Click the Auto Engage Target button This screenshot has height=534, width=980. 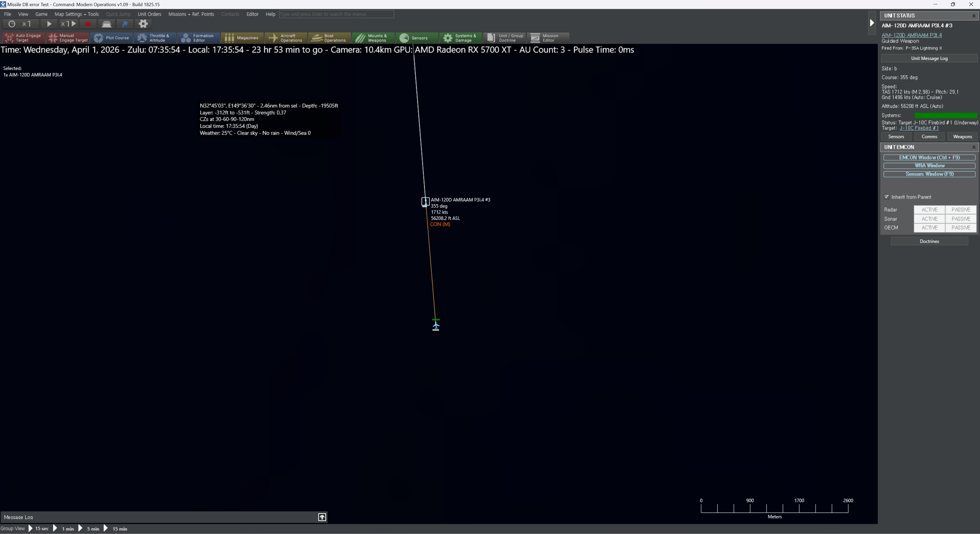pos(24,38)
